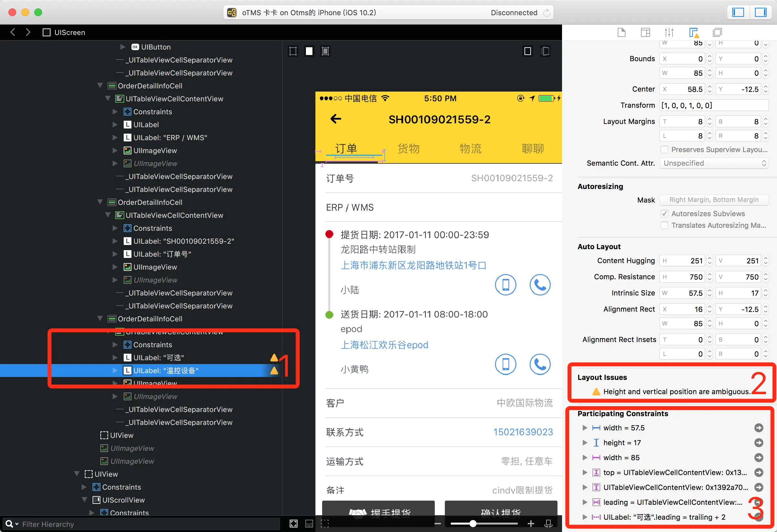Click zoom in plus button on canvas
This screenshot has width=777, height=532.
coord(531,523)
